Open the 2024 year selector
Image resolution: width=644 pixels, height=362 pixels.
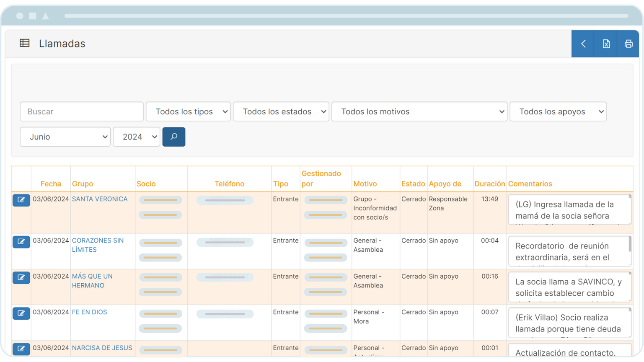click(x=136, y=137)
